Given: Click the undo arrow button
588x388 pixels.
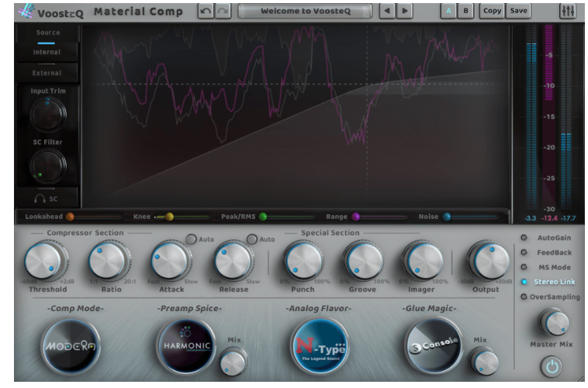Looking at the screenshot, I should pyautogui.click(x=206, y=11).
